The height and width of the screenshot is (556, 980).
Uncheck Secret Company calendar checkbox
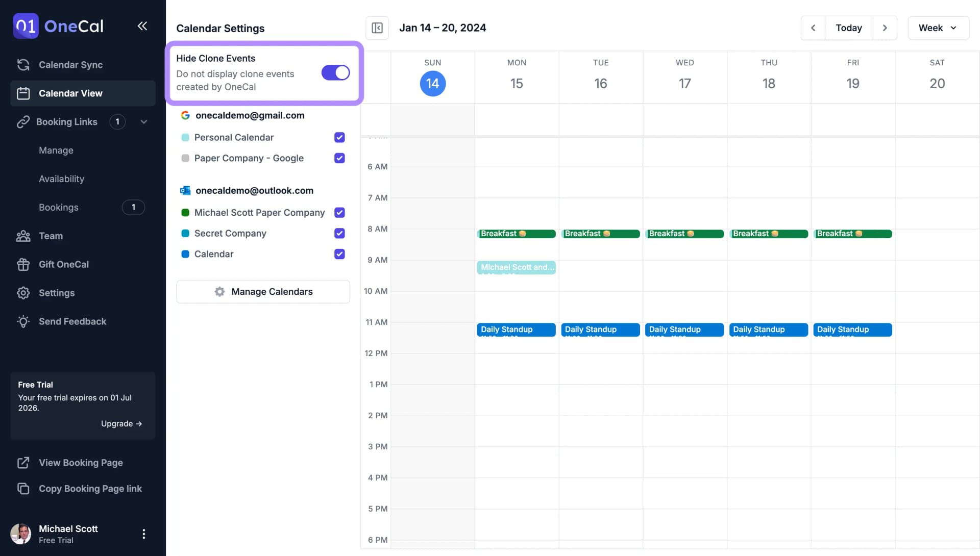[x=339, y=233]
